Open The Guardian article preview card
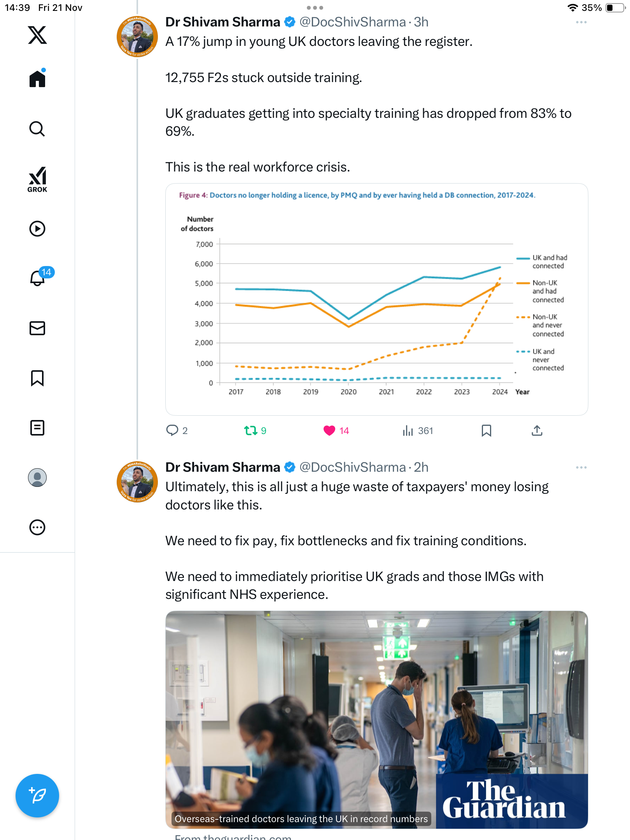The height and width of the screenshot is (840, 630). click(376, 719)
